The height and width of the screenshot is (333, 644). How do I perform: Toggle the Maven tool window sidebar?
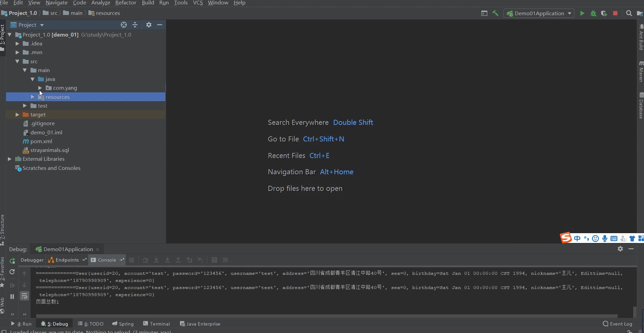pos(641,71)
